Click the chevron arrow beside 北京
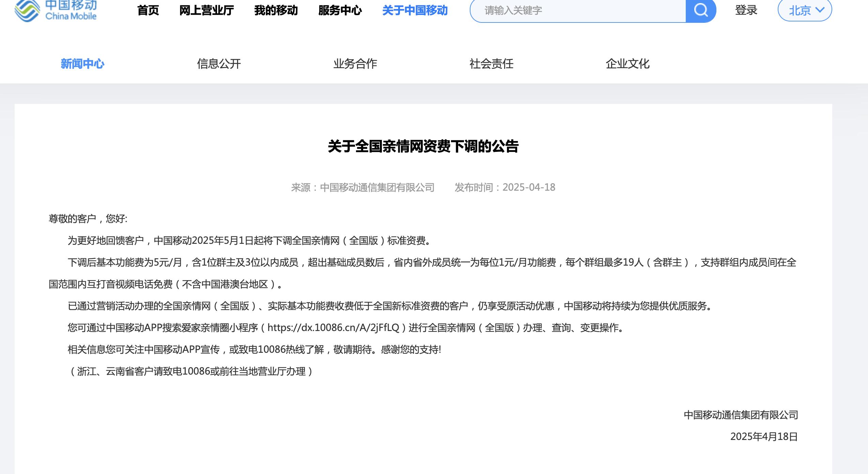Viewport: 868px width, 474px height. 820,10
